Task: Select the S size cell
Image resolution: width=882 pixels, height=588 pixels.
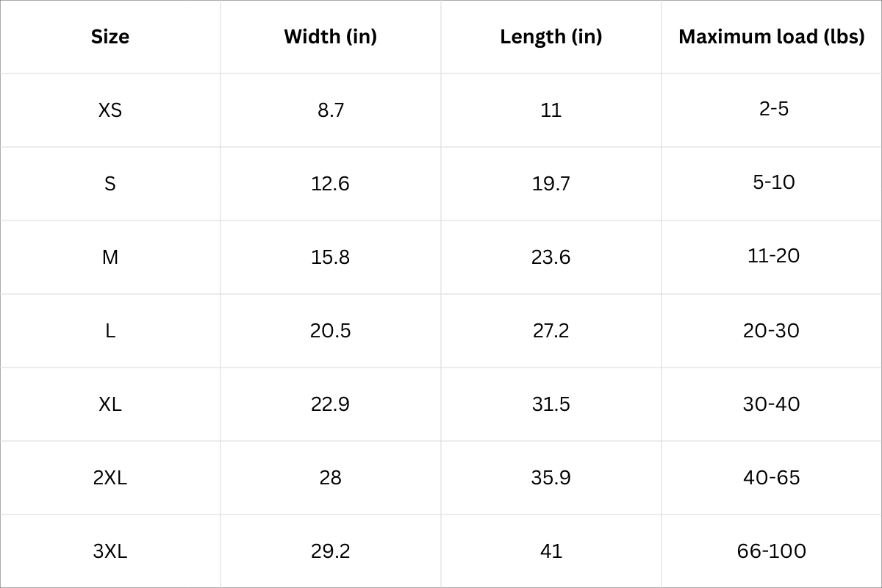Action: (x=110, y=184)
